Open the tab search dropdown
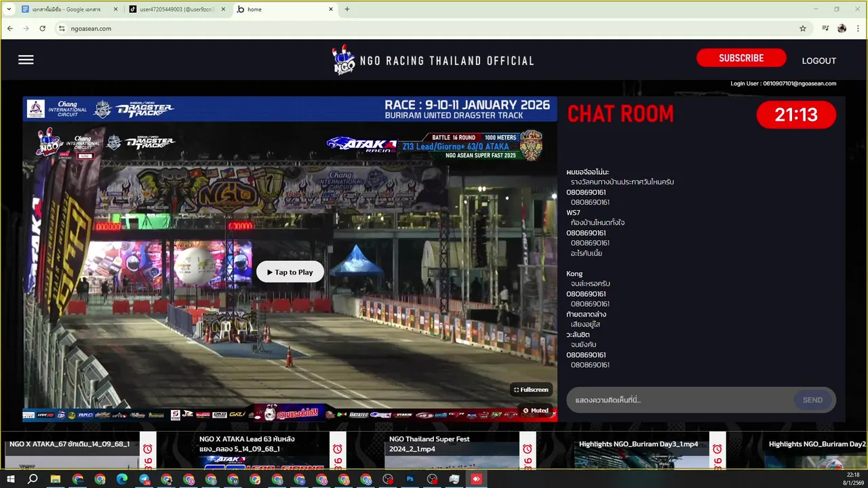Screen dimensions: 868x488 click(x=9, y=9)
